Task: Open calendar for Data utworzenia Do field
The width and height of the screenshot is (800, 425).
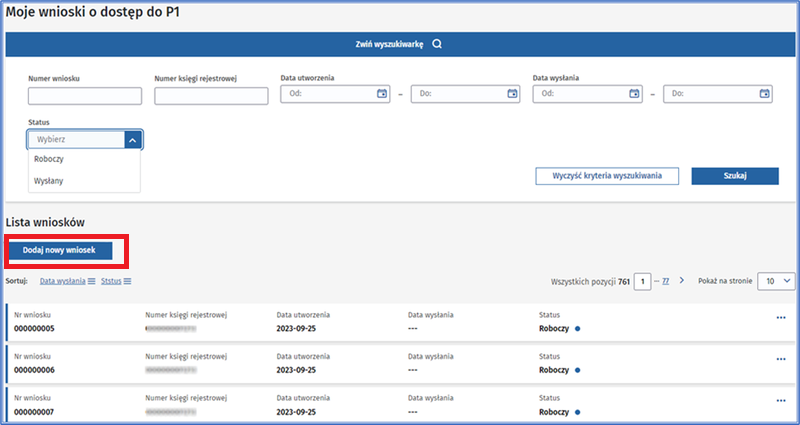Action: 512,94
